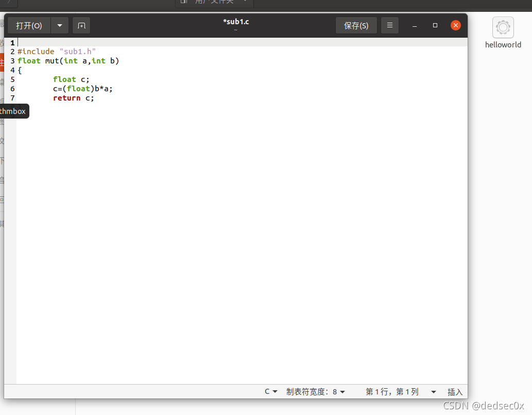532x415 pixels.
Task: Click the 打开(O) open button
Action: 29,25
